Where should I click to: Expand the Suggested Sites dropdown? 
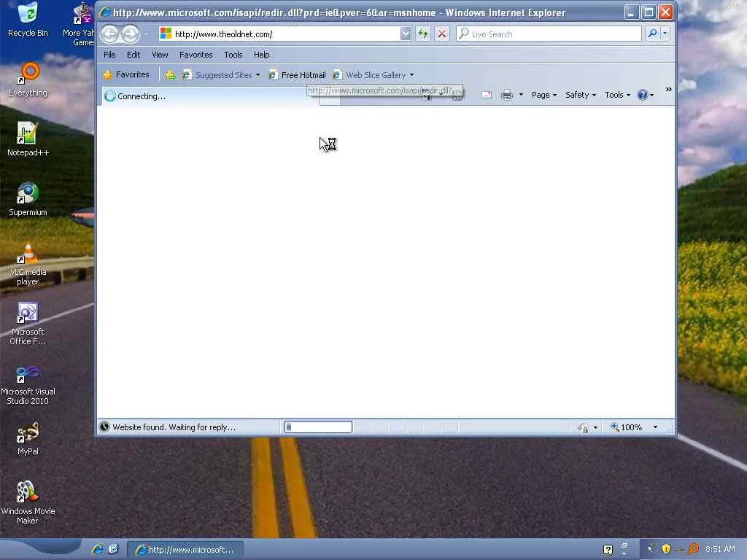258,75
